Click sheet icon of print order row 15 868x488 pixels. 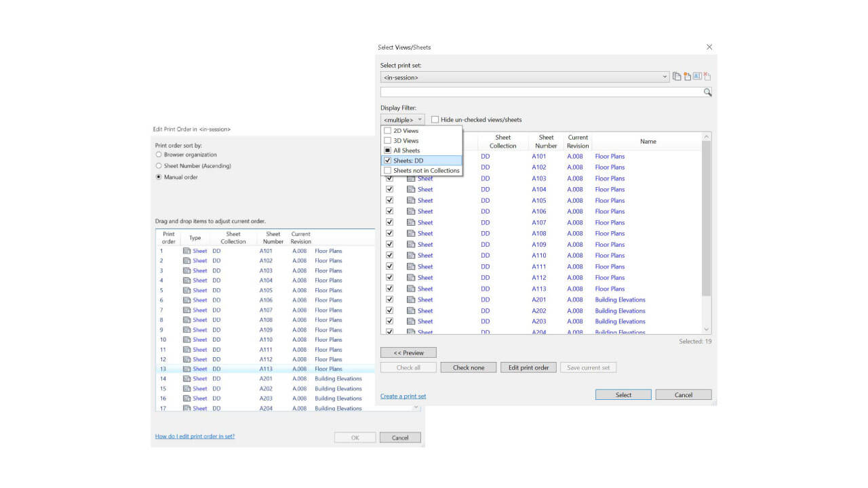[x=187, y=389]
